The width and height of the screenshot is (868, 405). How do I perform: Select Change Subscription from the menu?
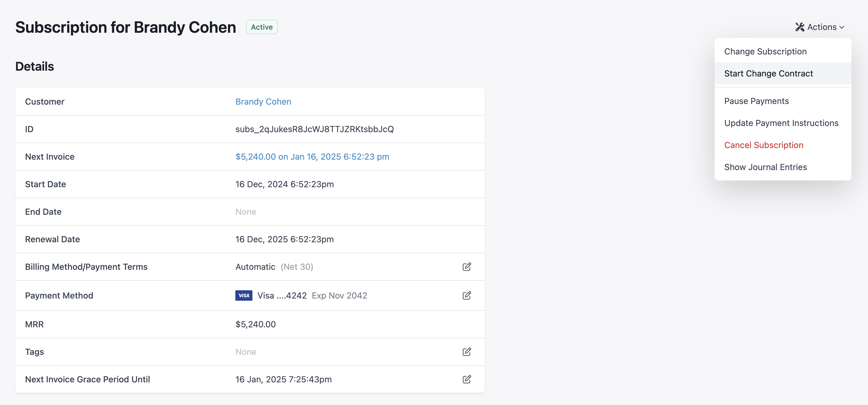pyautogui.click(x=765, y=51)
